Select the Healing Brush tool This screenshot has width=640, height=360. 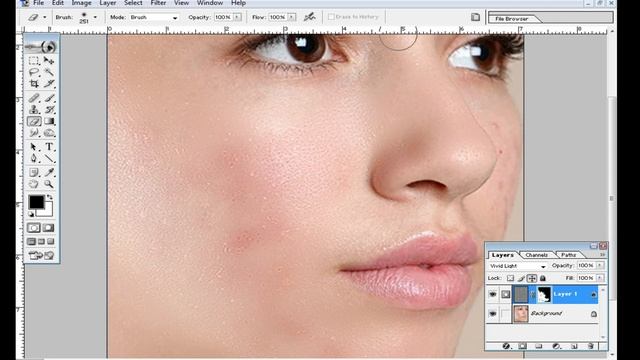click(x=34, y=98)
